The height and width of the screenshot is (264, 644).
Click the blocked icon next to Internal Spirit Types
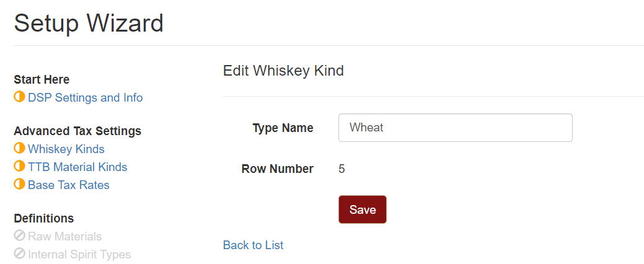click(x=19, y=254)
